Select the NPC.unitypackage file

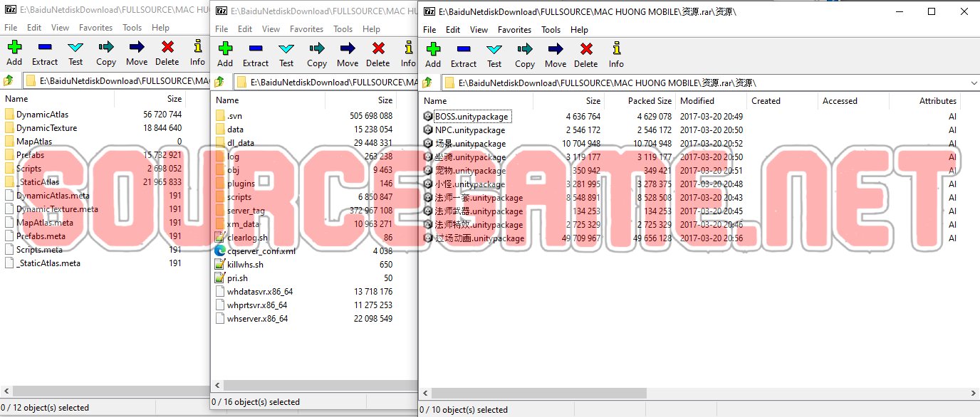469,130
